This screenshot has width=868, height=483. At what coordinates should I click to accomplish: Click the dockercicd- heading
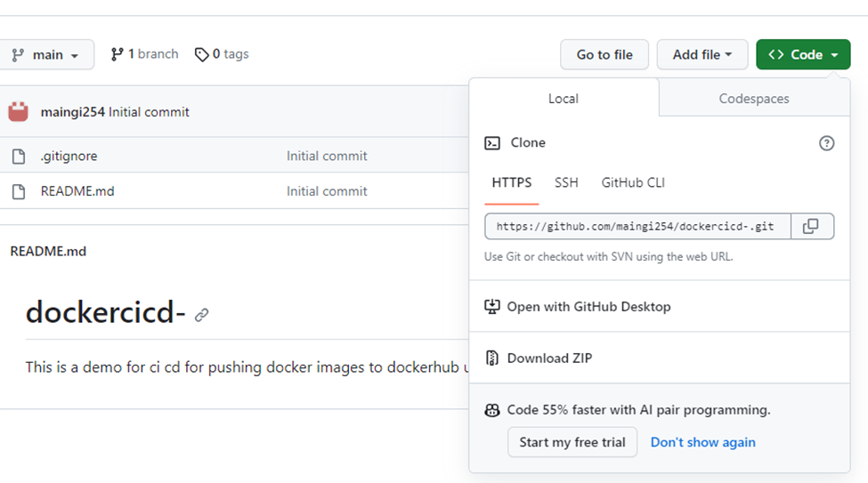point(105,312)
